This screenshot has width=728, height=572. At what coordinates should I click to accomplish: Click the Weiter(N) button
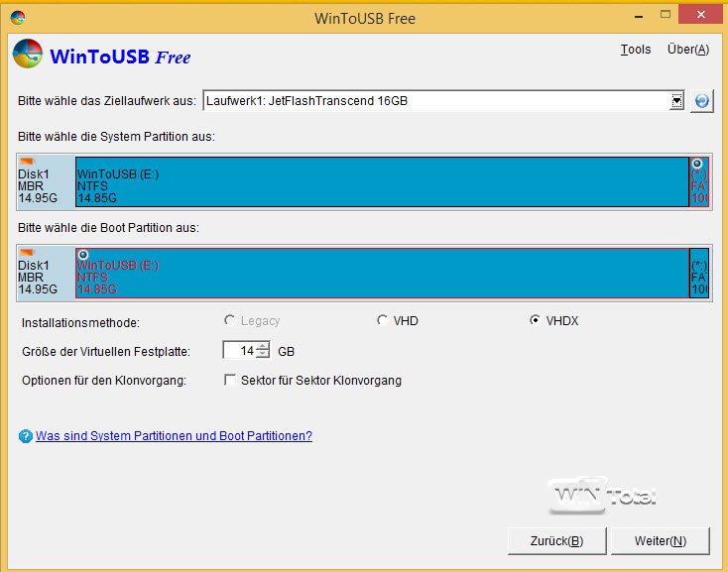pyautogui.click(x=661, y=541)
